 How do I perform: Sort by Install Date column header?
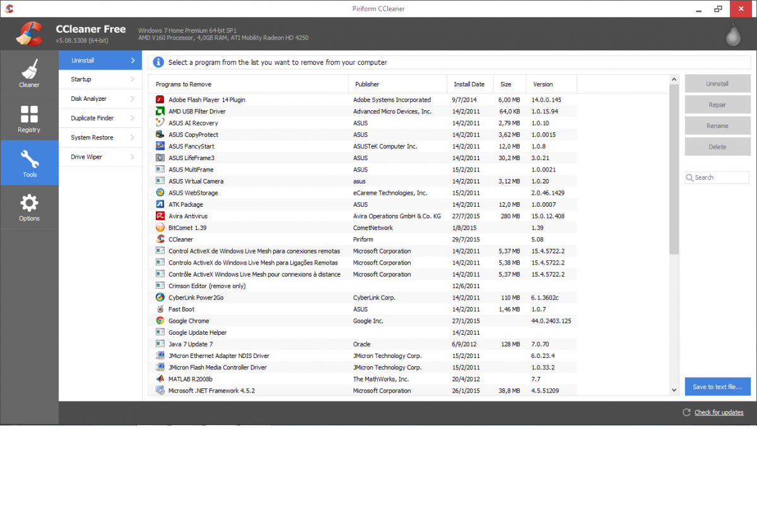pyautogui.click(x=470, y=84)
